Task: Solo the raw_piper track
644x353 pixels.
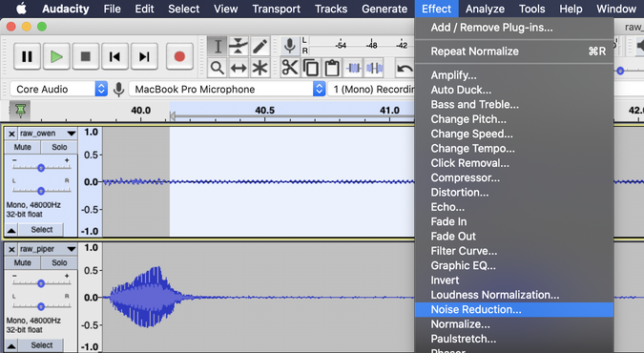Action: click(59, 262)
